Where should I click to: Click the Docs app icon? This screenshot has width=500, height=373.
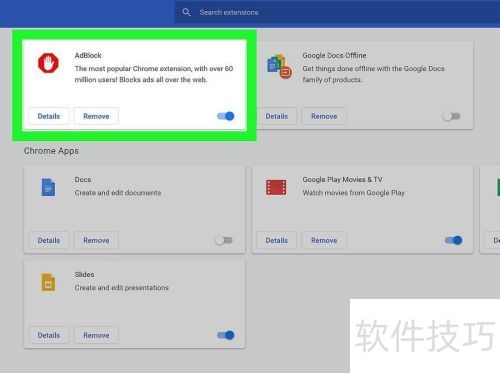click(48, 187)
